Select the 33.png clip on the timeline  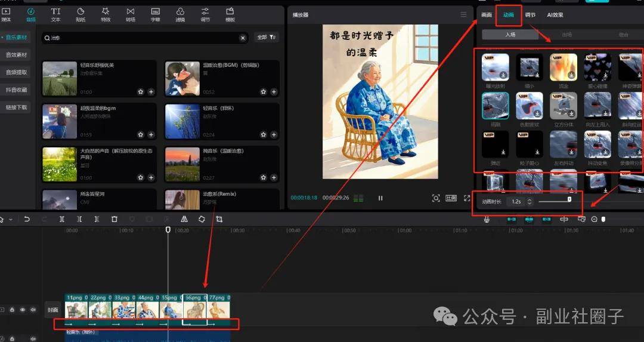coord(123,309)
